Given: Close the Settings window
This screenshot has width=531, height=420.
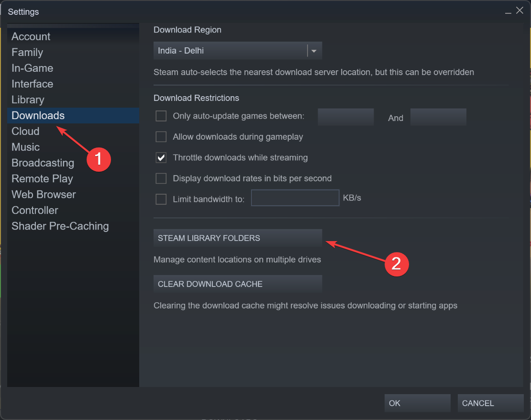Looking at the screenshot, I should click(520, 11).
